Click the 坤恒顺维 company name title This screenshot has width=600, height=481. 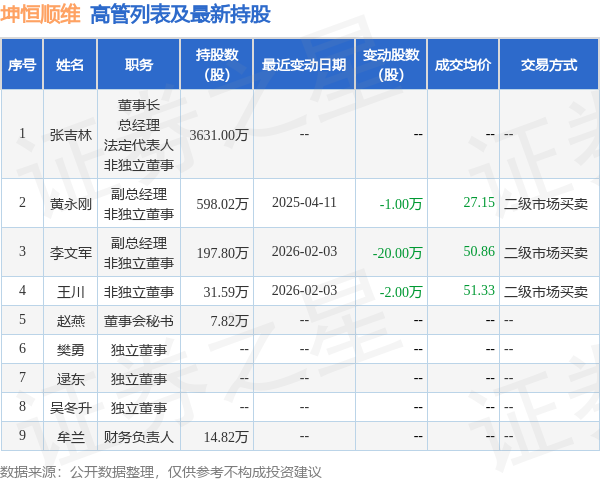pos(40,14)
